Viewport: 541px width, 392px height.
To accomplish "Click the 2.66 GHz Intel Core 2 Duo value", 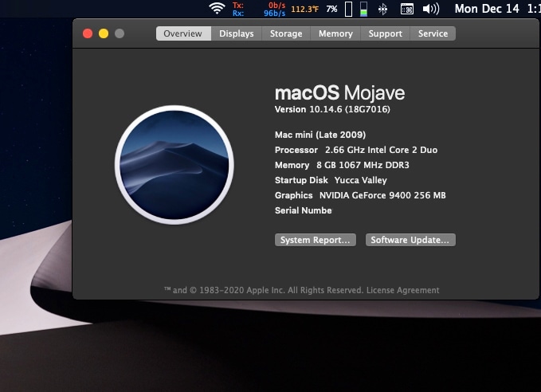I will (382, 150).
